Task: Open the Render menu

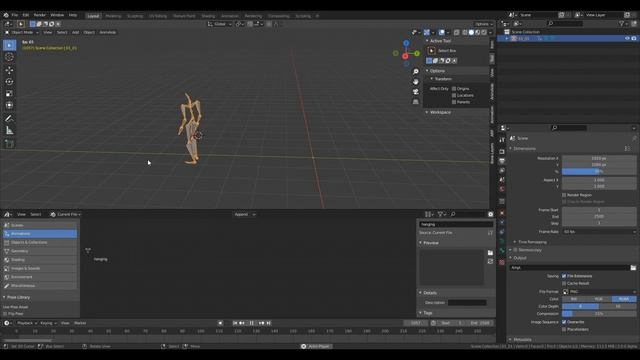Action: click(x=40, y=15)
